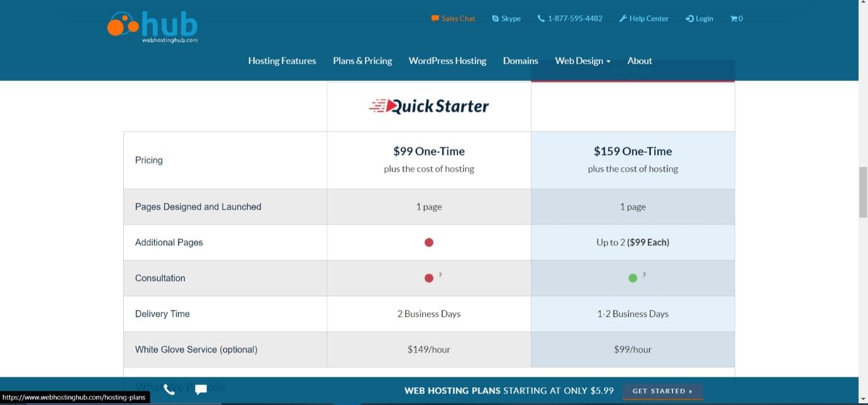Click the Get Started button

662,391
